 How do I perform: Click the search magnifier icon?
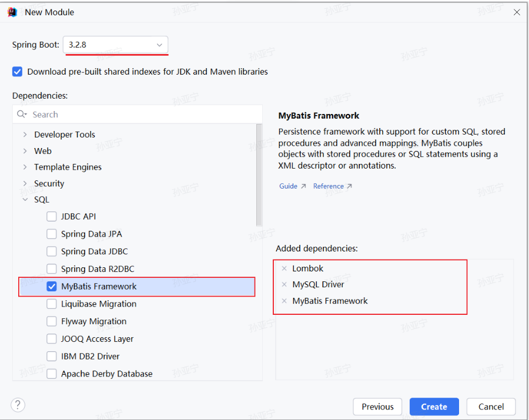22,115
